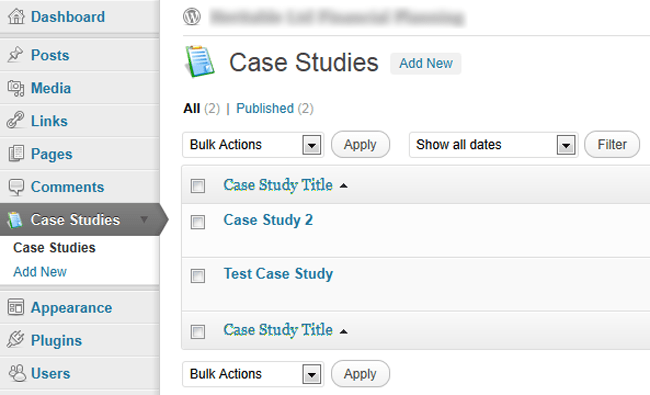Open the Dashboard menu item
650x395 pixels.
click(x=80, y=17)
